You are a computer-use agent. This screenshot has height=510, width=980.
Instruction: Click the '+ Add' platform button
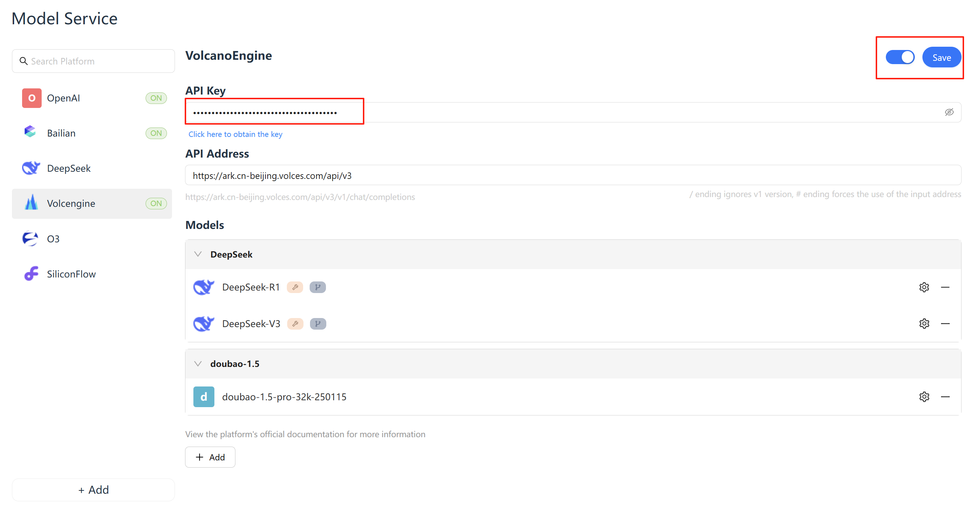tap(93, 489)
